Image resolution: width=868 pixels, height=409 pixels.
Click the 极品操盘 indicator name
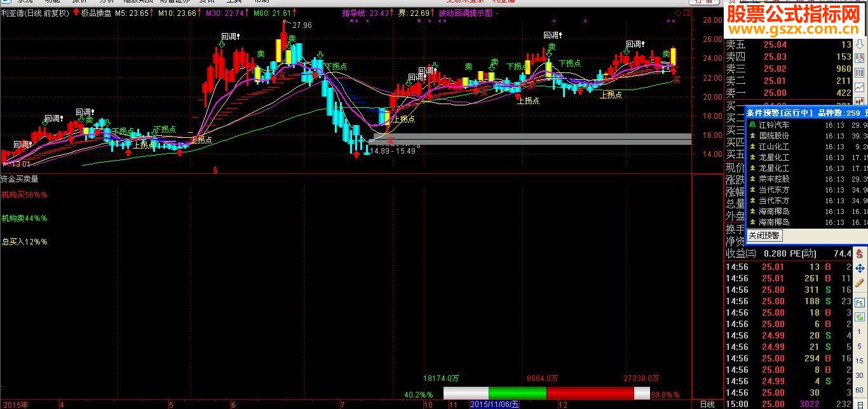click(x=97, y=13)
